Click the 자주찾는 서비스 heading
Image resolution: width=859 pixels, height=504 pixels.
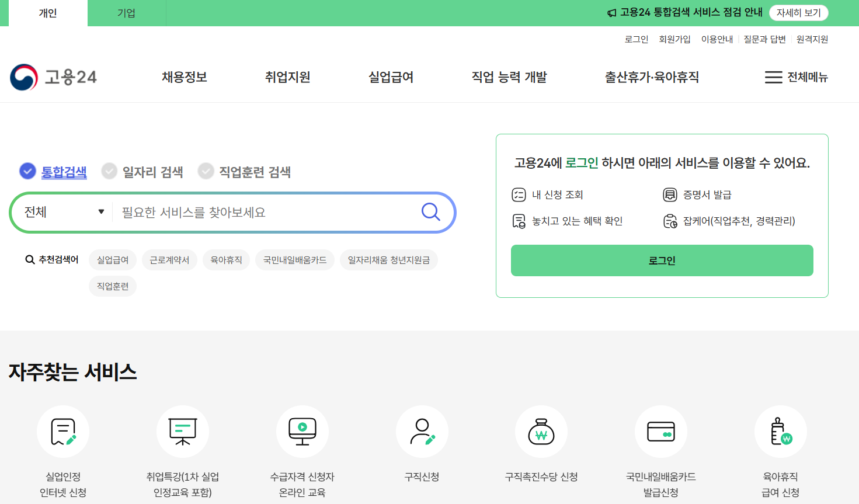tap(73, 372)
